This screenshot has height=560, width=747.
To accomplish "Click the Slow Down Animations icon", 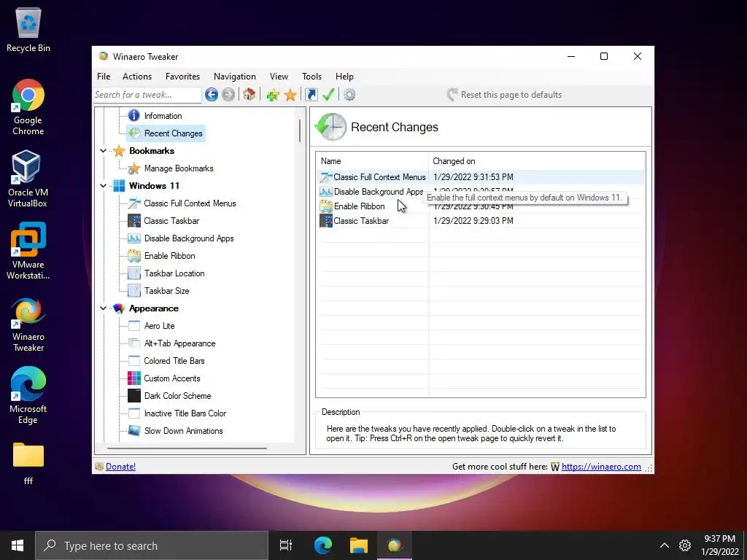I will (x=134, y=431).
